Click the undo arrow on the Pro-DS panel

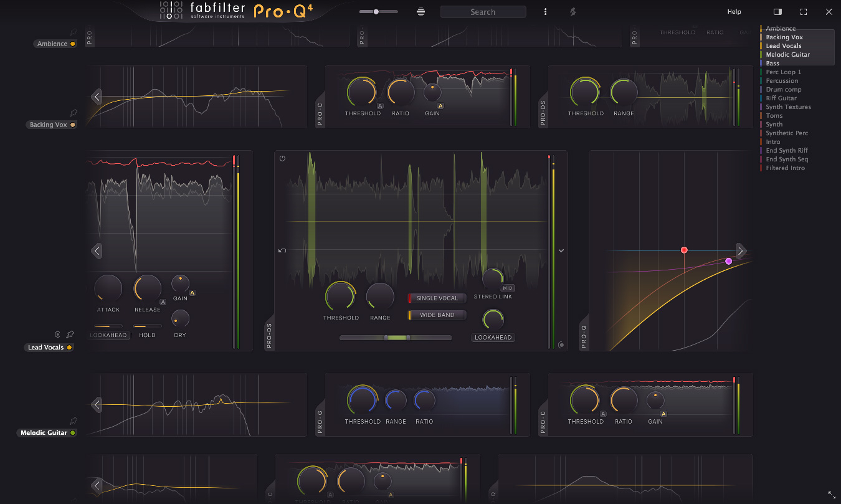point(281,250)
